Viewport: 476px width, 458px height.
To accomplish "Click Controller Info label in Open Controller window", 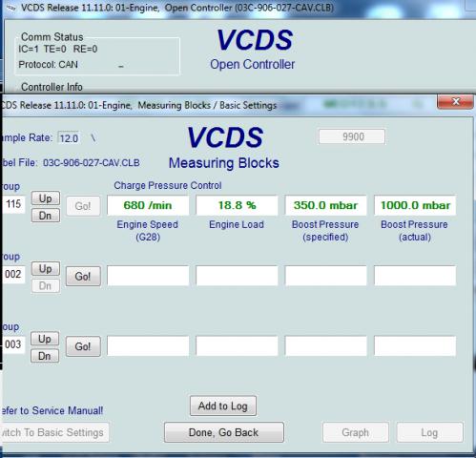I will (x=52, y=87).
